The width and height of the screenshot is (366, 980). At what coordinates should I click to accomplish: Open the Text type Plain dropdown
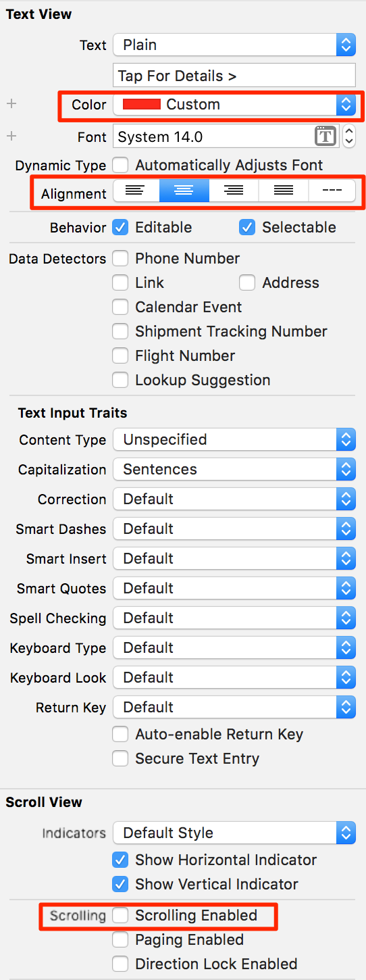click(x=234, y=45)
